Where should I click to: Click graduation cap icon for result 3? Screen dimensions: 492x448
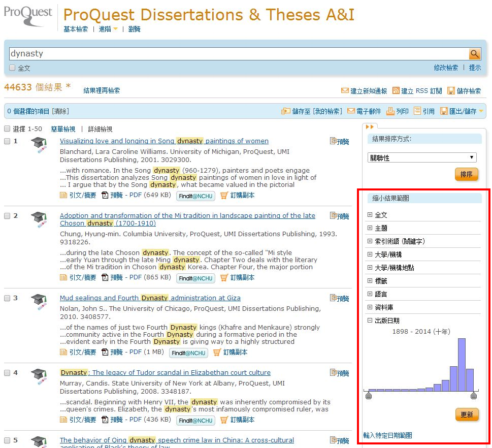click(x=39, y=302)
